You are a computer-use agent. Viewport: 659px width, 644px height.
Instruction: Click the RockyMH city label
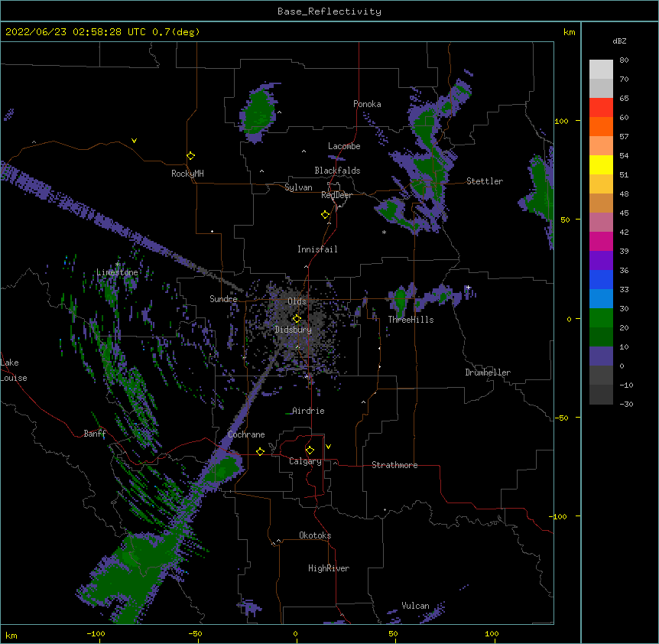click(x=187, y=174)
